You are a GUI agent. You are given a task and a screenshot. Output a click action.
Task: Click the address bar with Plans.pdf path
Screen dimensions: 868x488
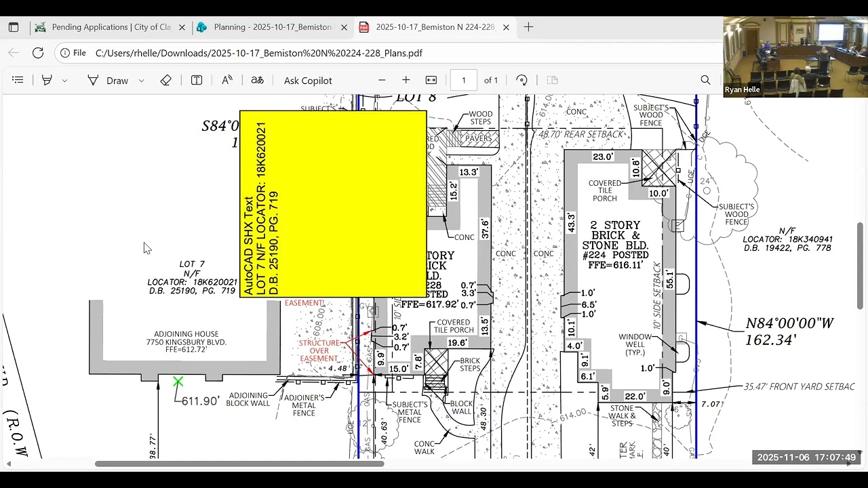[x=259, y=53]
